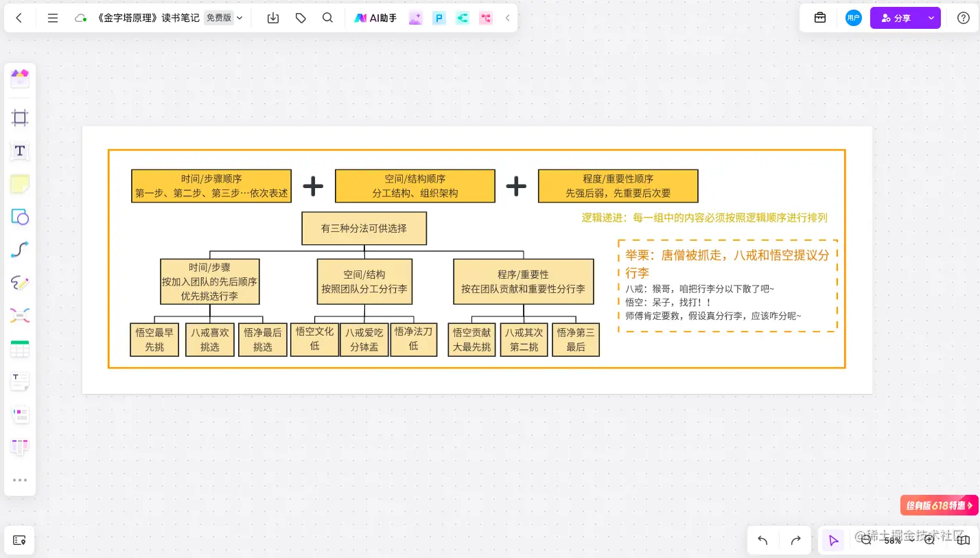This screenshot has width=980, height=558.
Task: Select the table tool
Action: coord(20,349)
